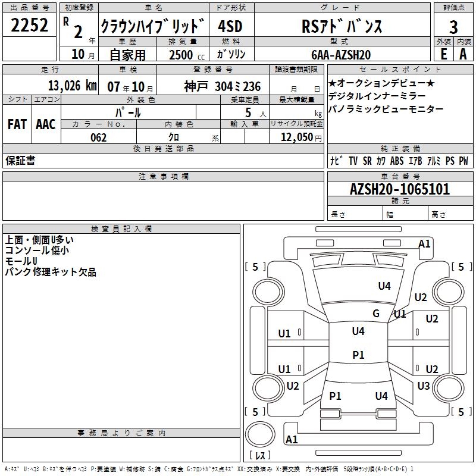The image size is (476, 476).
Task: Select the chassis number AZSH20-1065101
Action: coord(400,190)
